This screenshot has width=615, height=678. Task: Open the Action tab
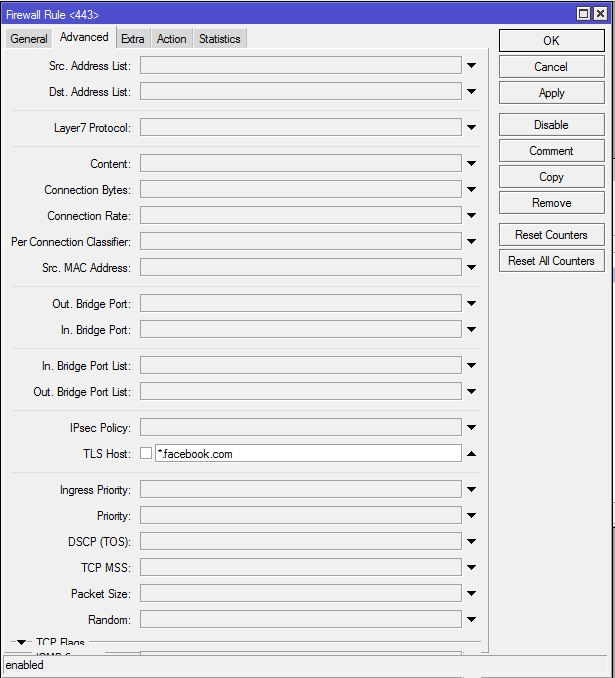click(171, 39)
